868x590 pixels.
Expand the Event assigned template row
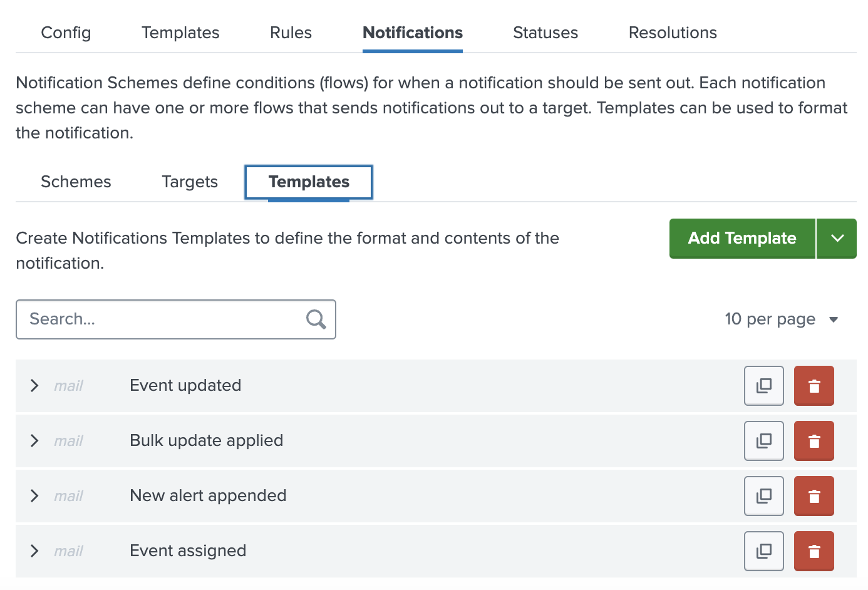click(34, 551)
